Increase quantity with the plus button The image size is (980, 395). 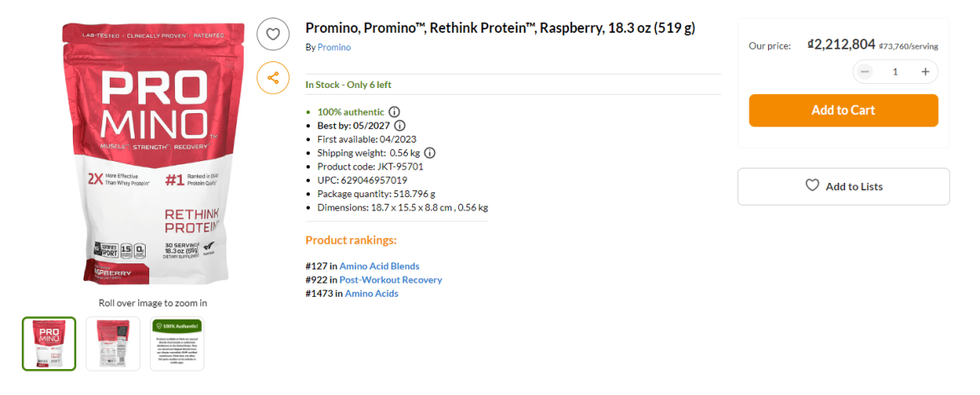(x=925, y=72)
